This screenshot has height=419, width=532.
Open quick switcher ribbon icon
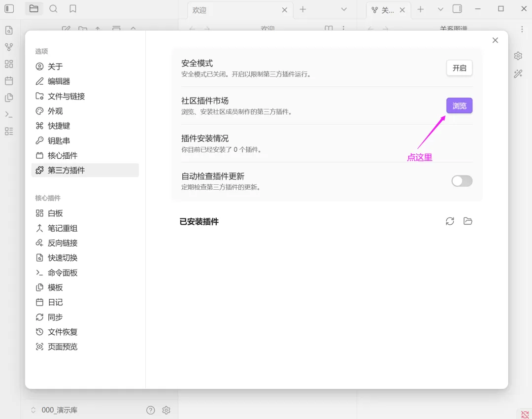9,30
